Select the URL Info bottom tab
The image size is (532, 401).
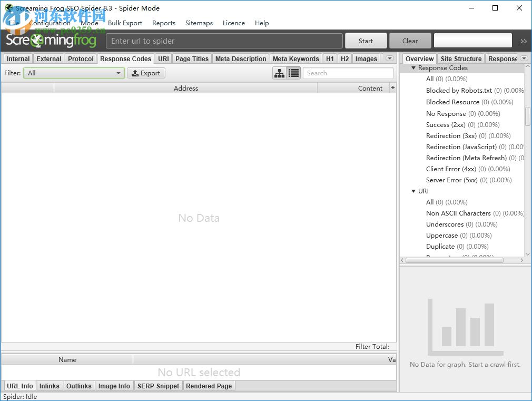coord(19,386)
